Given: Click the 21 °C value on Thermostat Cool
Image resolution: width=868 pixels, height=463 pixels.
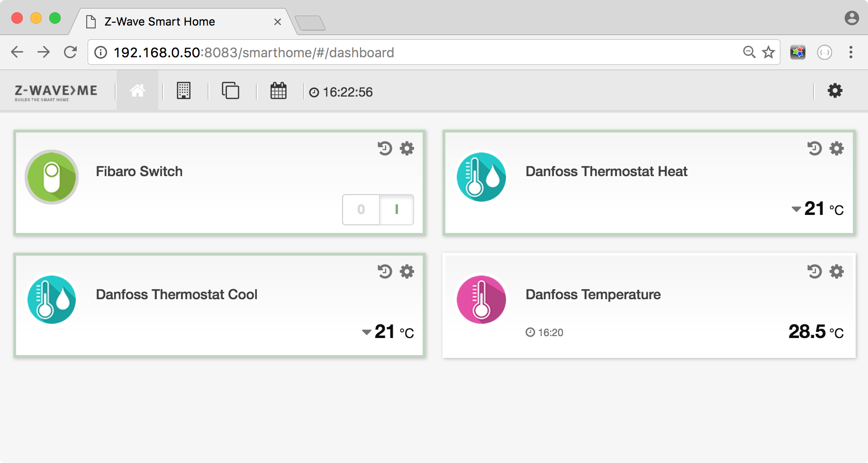Looking at the screenshot, I should point(394,332).
